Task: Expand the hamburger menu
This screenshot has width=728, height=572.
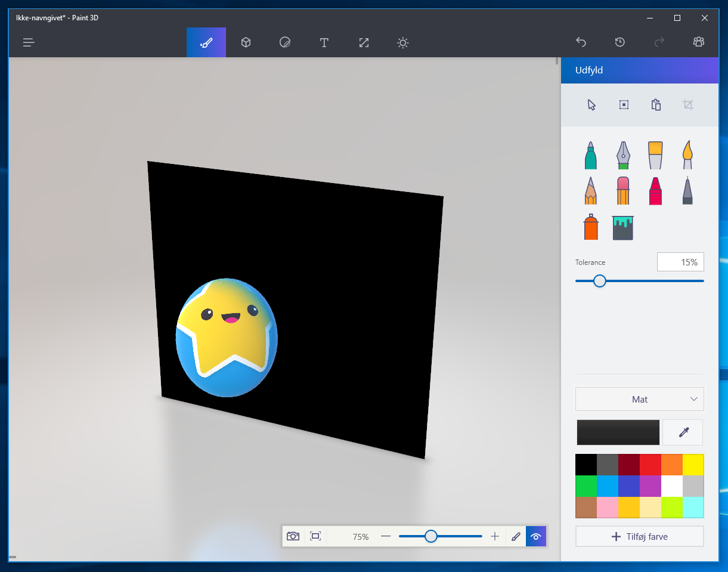Action: pyautogui.click(x=29, y=42)
